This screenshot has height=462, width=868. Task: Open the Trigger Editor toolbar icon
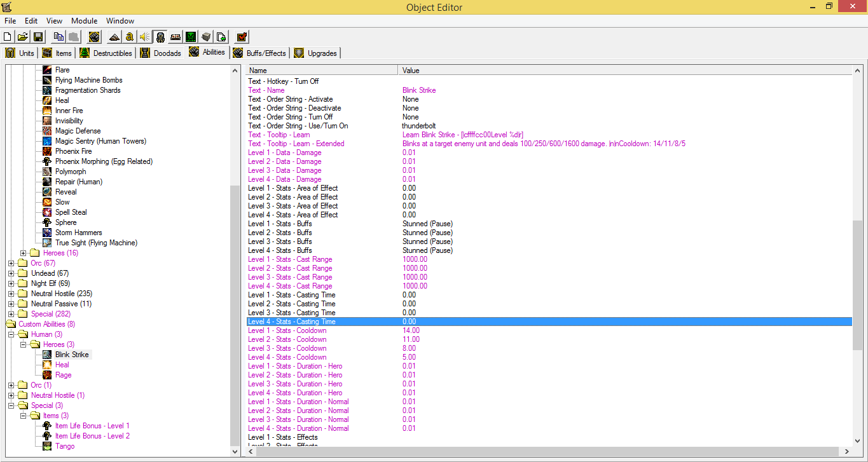[130, 37]
